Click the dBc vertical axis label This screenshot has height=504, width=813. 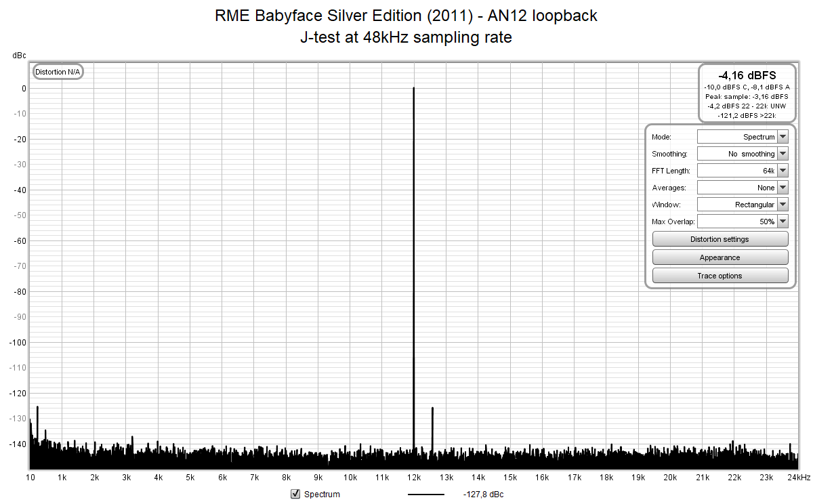(19, 56)
